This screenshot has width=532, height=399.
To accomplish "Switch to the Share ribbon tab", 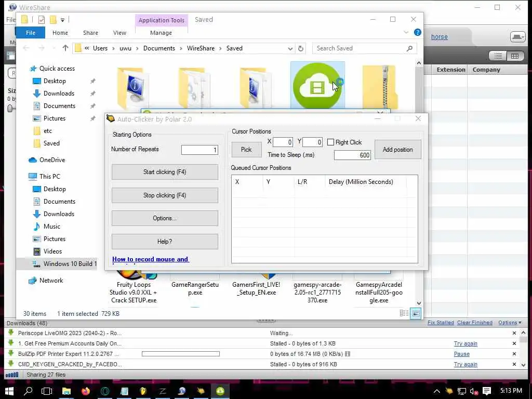I will pyautogui.click(x=90, y=33).
